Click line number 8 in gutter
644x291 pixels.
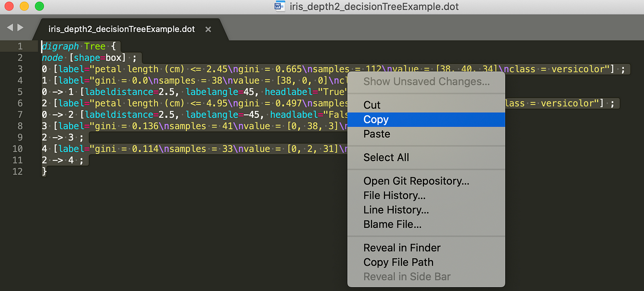[20, 126]
